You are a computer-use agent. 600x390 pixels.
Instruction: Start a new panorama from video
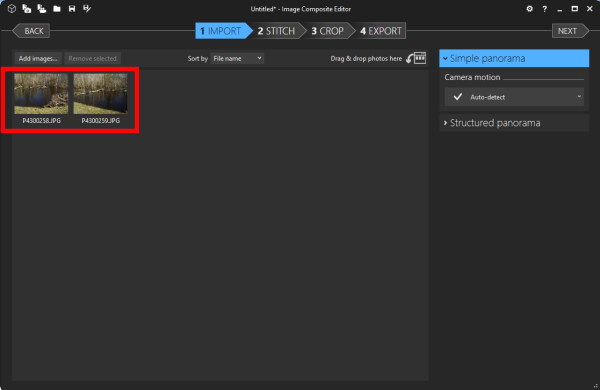(41, 8)
